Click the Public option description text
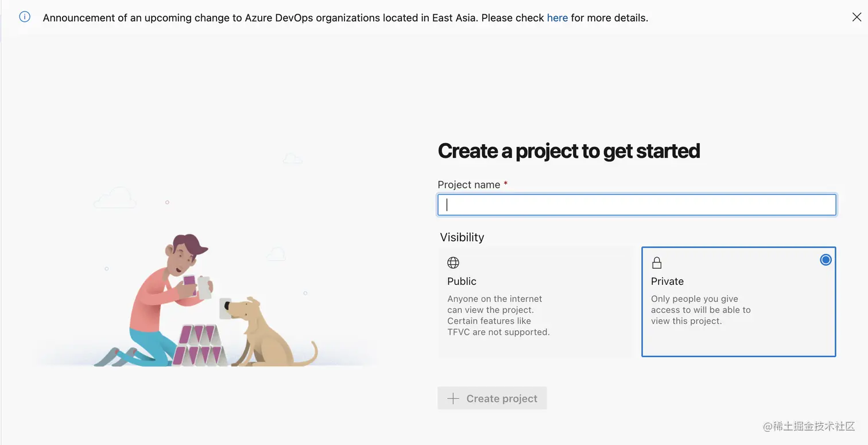The image size is (868, 445). (x=498, y=315)
